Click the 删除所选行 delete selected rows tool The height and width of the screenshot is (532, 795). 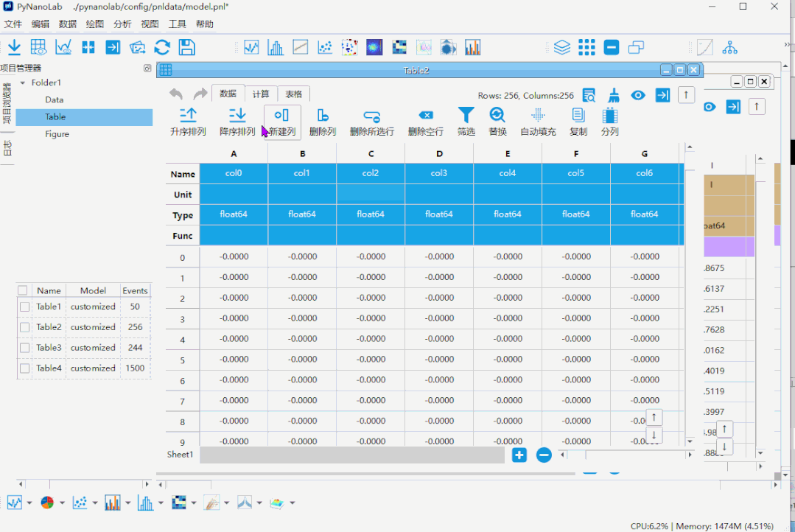[371, 122]
